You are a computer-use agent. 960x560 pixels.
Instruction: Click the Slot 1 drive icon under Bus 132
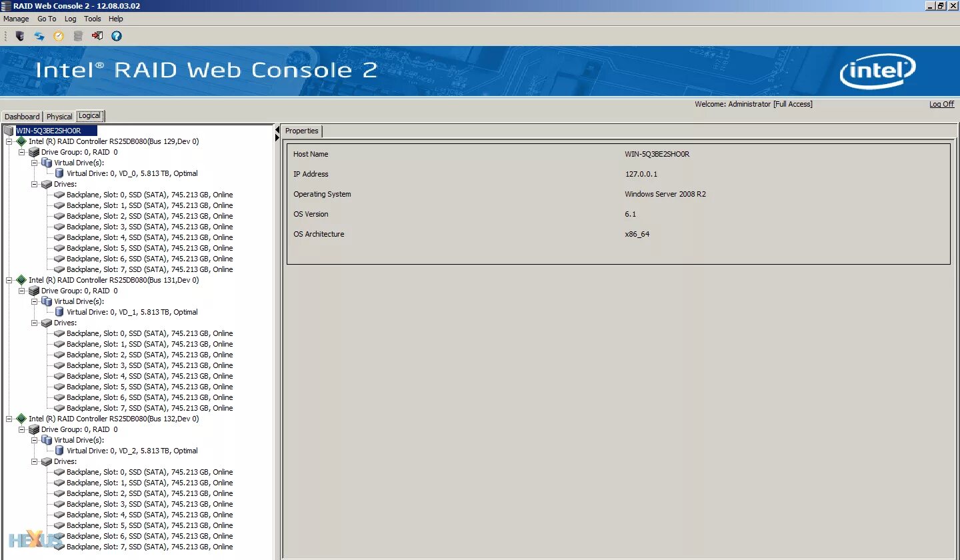[59, 483]
